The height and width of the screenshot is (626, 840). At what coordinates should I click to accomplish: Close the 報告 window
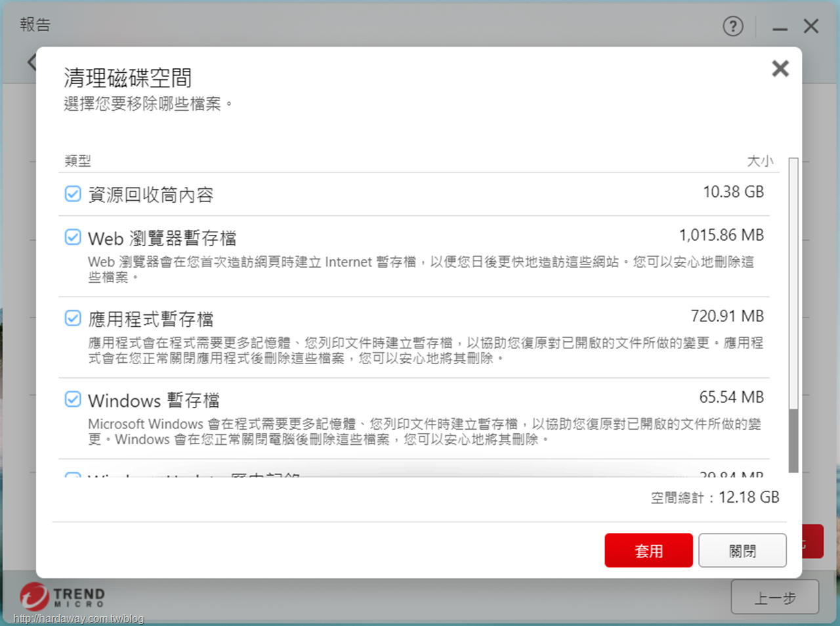[x=811, y=26]
